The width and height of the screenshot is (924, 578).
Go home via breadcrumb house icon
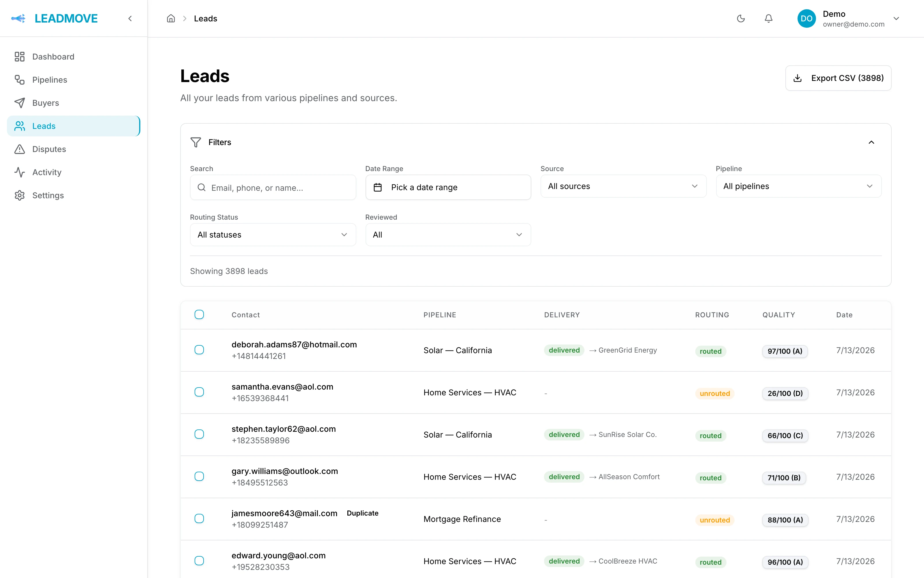tap(171, 18)
